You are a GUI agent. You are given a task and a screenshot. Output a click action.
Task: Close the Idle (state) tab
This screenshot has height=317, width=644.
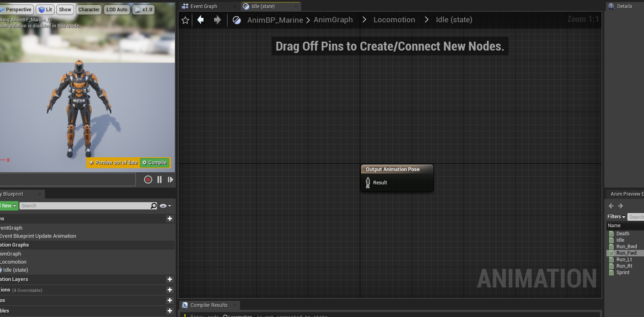point(296,6)
